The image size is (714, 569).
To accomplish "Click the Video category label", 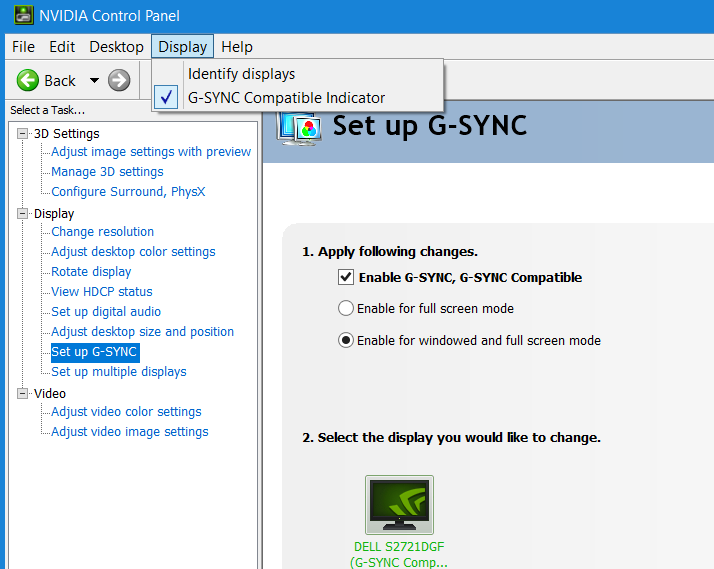I will 50,393.
